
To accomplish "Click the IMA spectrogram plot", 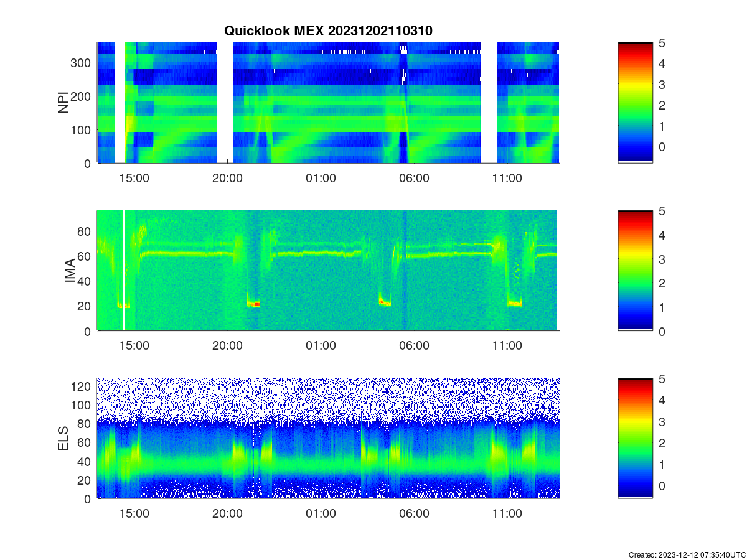I will point(328,271).
